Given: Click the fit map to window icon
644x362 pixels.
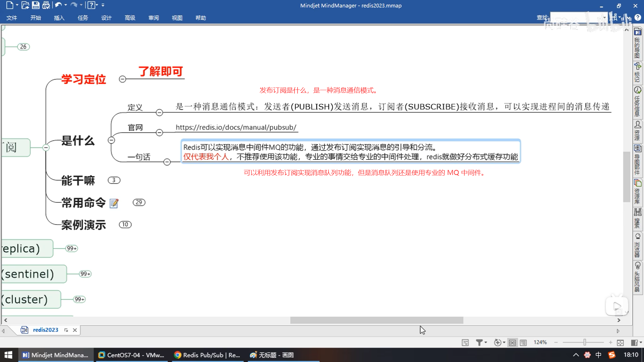Looking at the screenshot, I should [620, 342].
